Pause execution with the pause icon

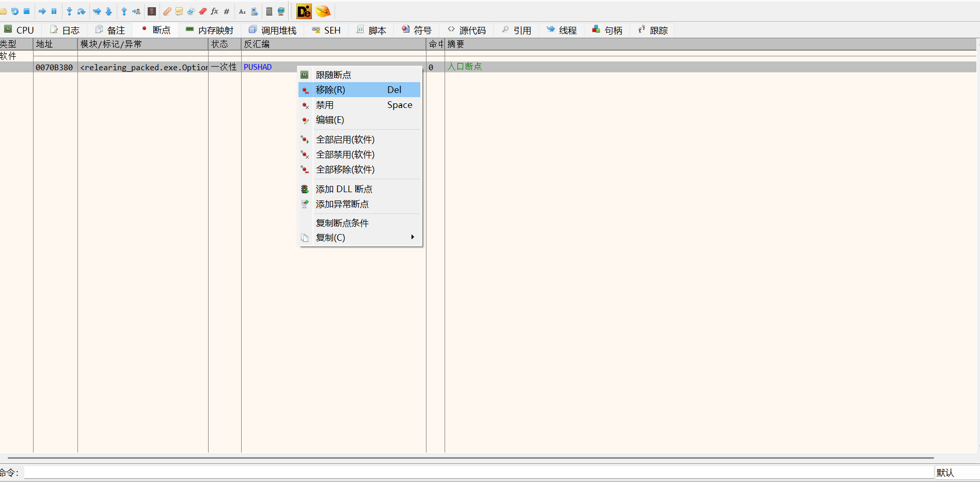[x=54, y=11]
